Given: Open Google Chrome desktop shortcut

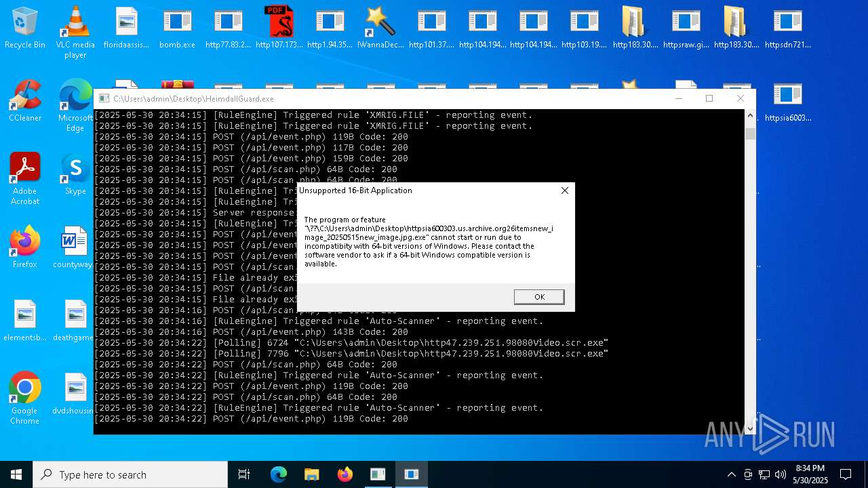Looking at the screenshot, I should tap(25, 398).
